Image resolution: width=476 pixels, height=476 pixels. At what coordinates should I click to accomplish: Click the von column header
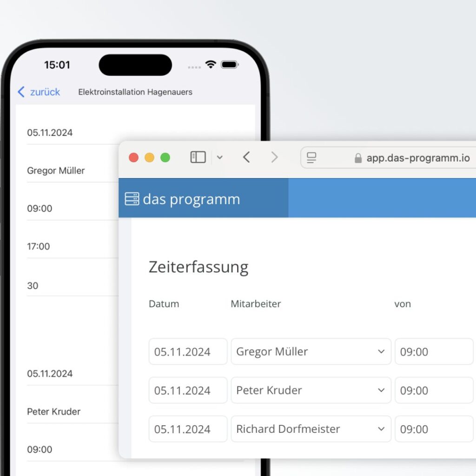pyautogui.click(x=403, y=304)
